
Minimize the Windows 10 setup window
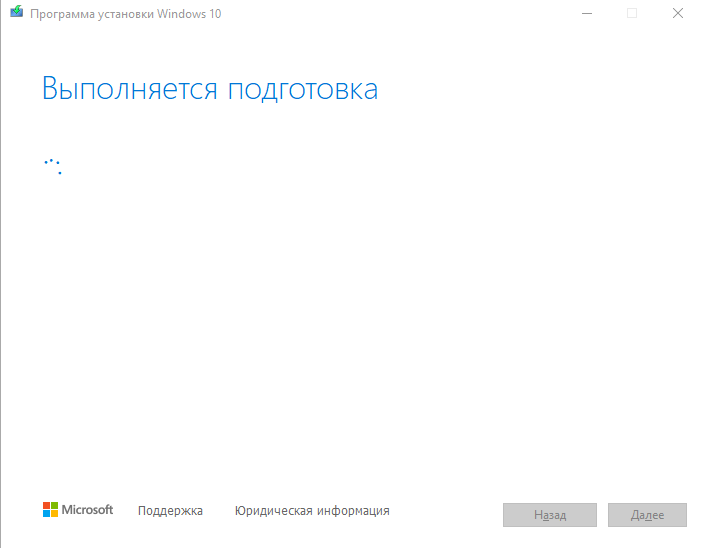coord(587,13)
